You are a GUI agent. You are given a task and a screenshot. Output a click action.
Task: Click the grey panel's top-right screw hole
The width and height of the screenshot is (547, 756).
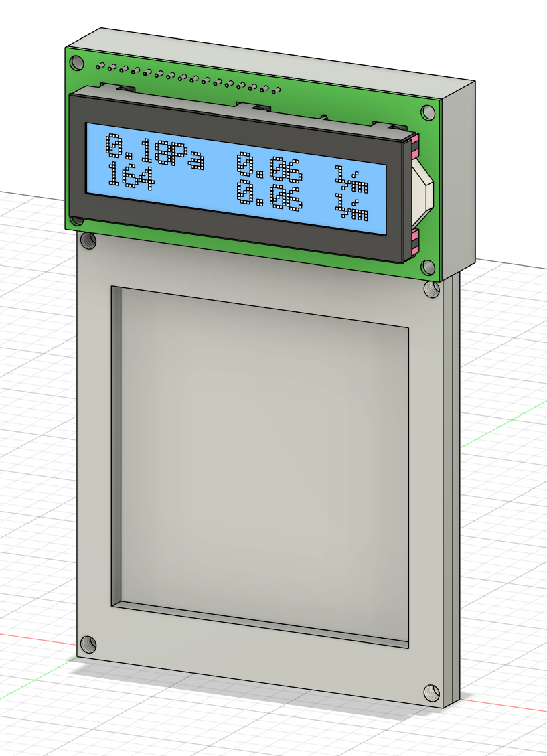coord(433,289)
